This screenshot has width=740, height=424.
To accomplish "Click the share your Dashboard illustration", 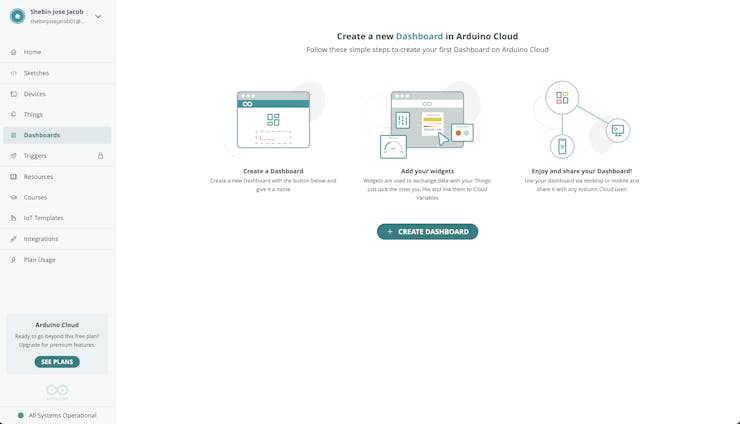I will [x=582, y=119].
